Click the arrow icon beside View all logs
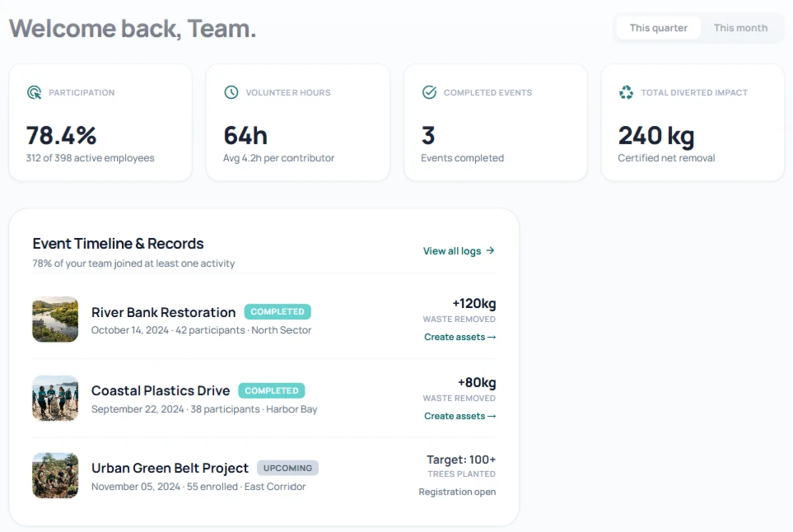The height and width of the screenshot is (532, 793). pos(490,250)
